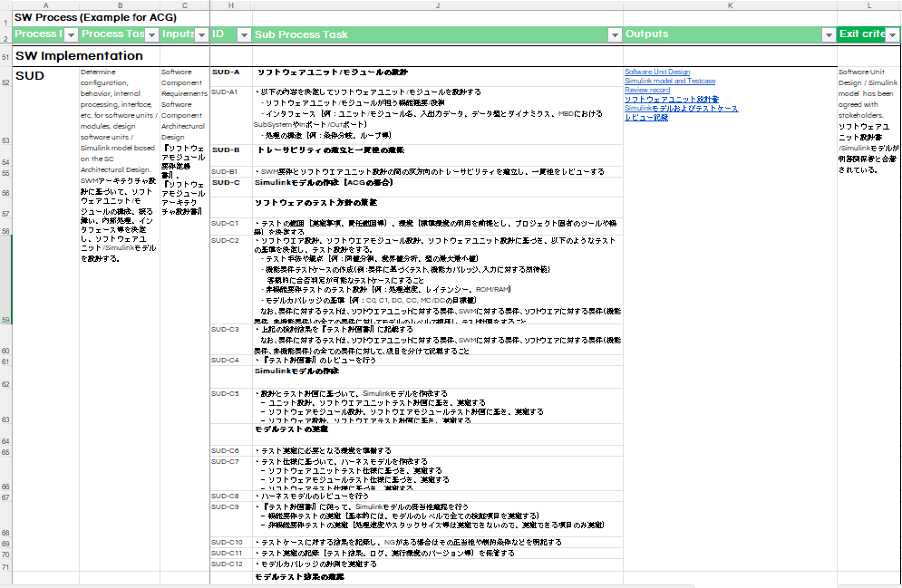The height and width of the screenshot is (588, 902).
Task: Select the SW Implementation section cell
Action: [x=80, y=56]
